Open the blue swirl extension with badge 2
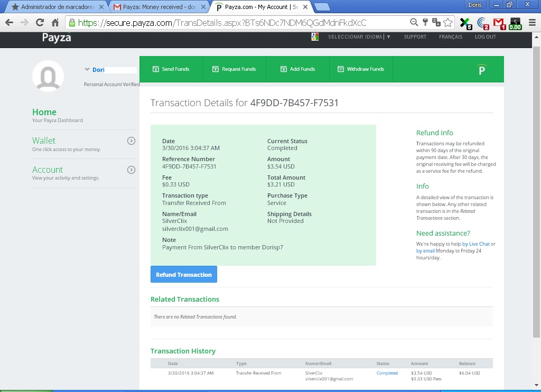This screenshot has height=392, width=541. coord(483,23)
